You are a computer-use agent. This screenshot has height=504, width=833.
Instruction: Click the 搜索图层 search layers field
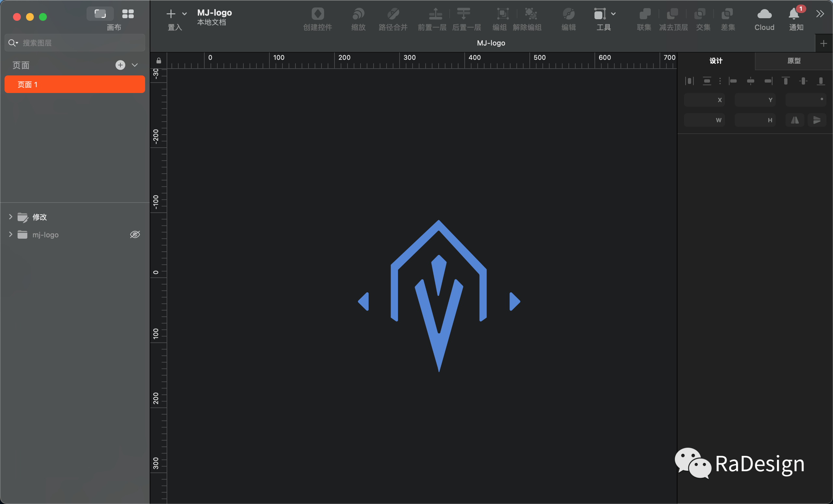tap(75, 43)
